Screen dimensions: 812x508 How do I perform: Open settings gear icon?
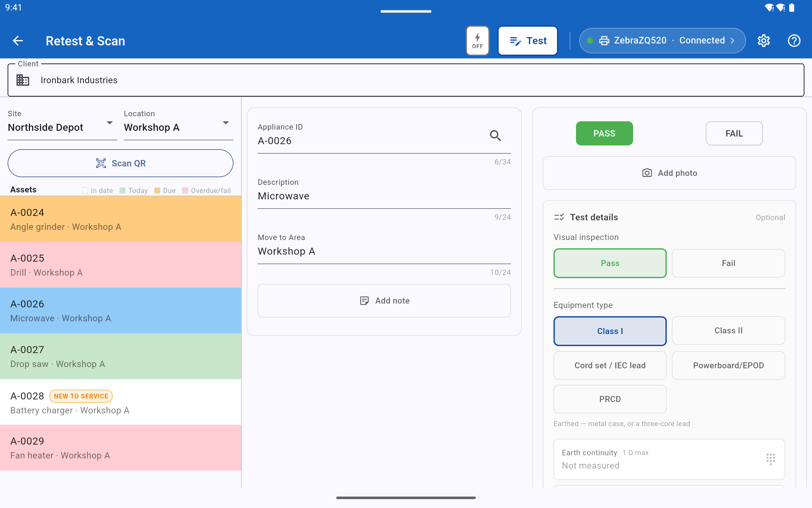[x=763, y=41]
